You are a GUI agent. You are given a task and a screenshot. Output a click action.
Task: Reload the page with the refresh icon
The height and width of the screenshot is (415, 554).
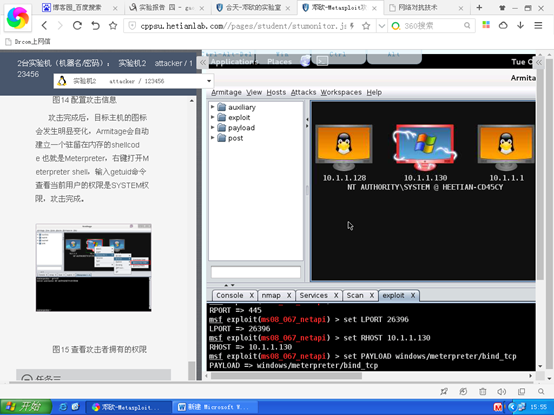77,25
